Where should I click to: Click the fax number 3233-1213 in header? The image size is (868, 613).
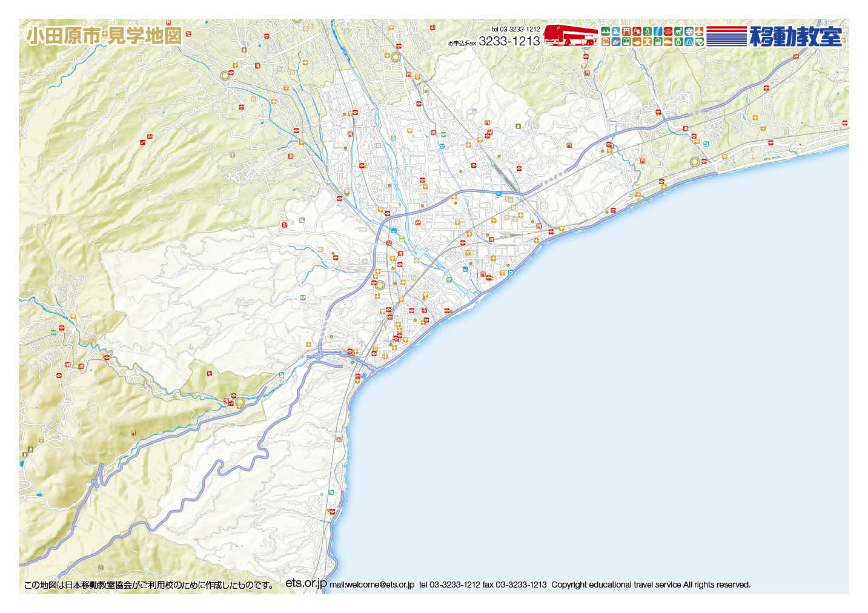tap(509, 41)
